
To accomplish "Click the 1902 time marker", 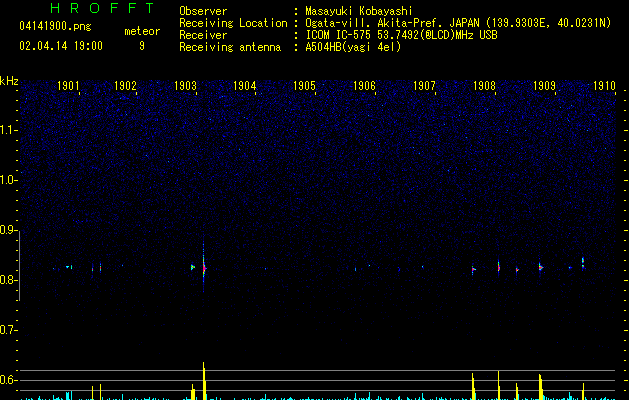I will (126, 86).
